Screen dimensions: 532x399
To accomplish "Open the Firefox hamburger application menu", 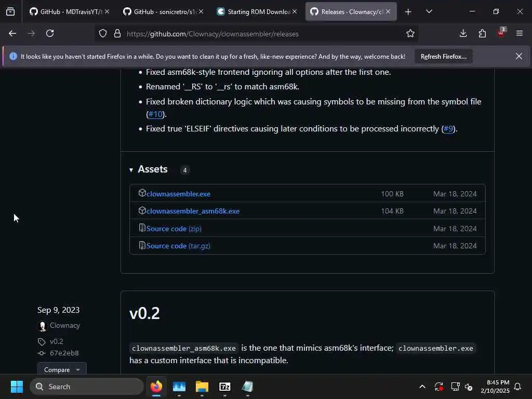I will pos(520,34).
